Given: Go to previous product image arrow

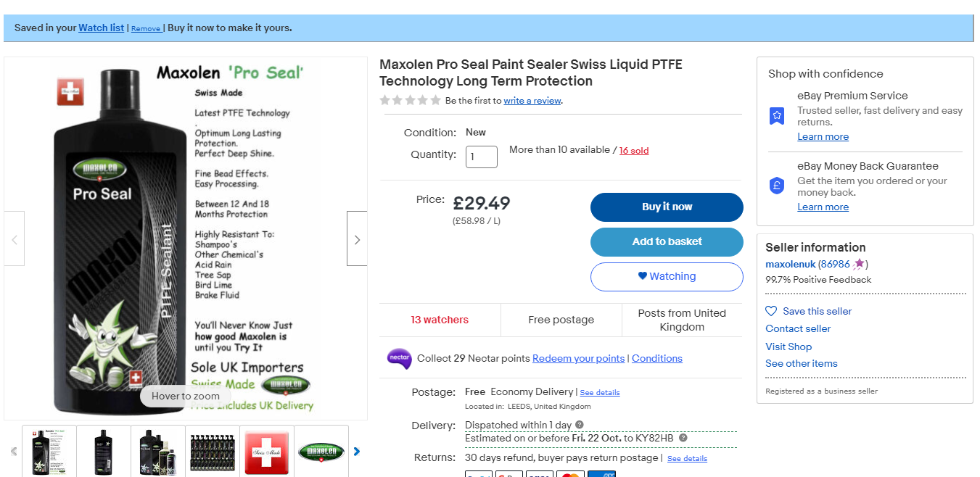Looking at the screenshot, I should click(15, 239).
